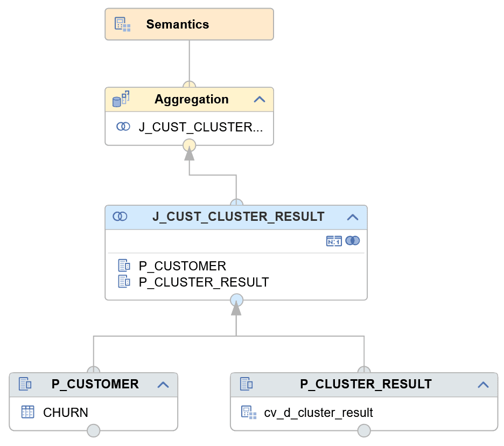Click the N:1 cardinality icon
Image resolution: width=504 pixels, height=446 pixels.
334,241
